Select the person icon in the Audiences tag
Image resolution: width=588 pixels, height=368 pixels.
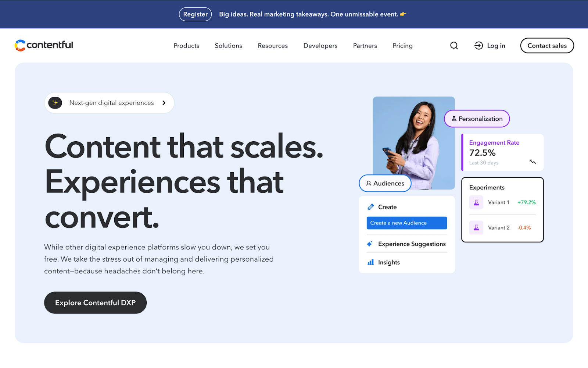point(369,183)
